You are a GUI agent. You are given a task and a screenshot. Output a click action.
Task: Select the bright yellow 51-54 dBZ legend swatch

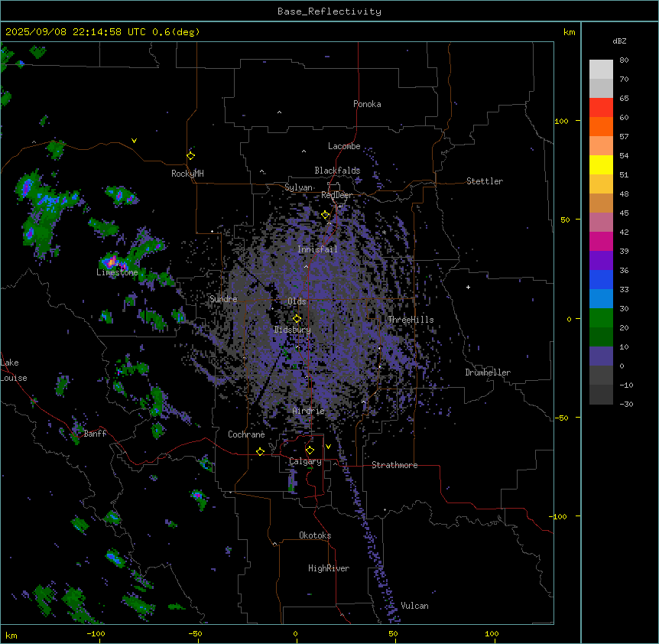[x=601, y=164]
